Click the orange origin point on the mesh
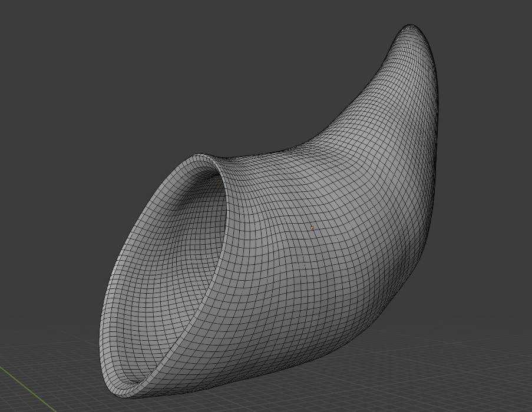 312,228
